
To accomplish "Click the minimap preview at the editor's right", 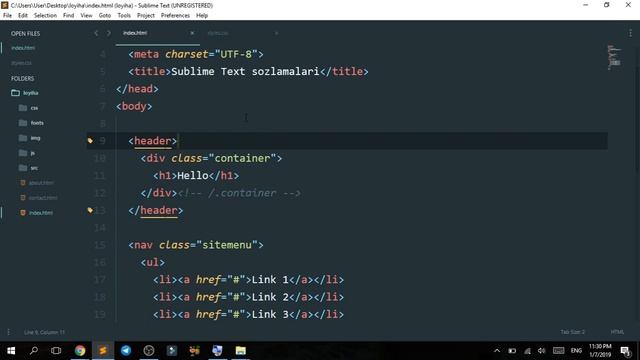I will 614,57.
